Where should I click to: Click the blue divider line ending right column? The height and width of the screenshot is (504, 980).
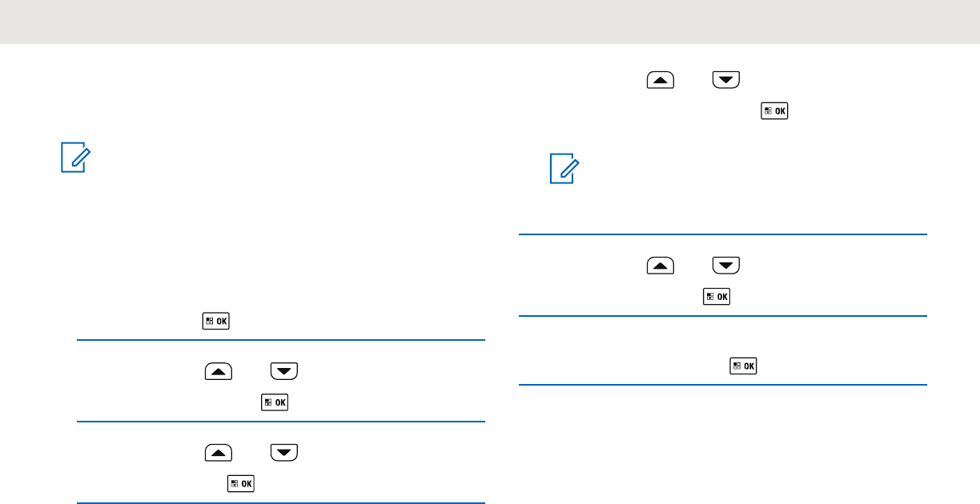pos(723,386)
